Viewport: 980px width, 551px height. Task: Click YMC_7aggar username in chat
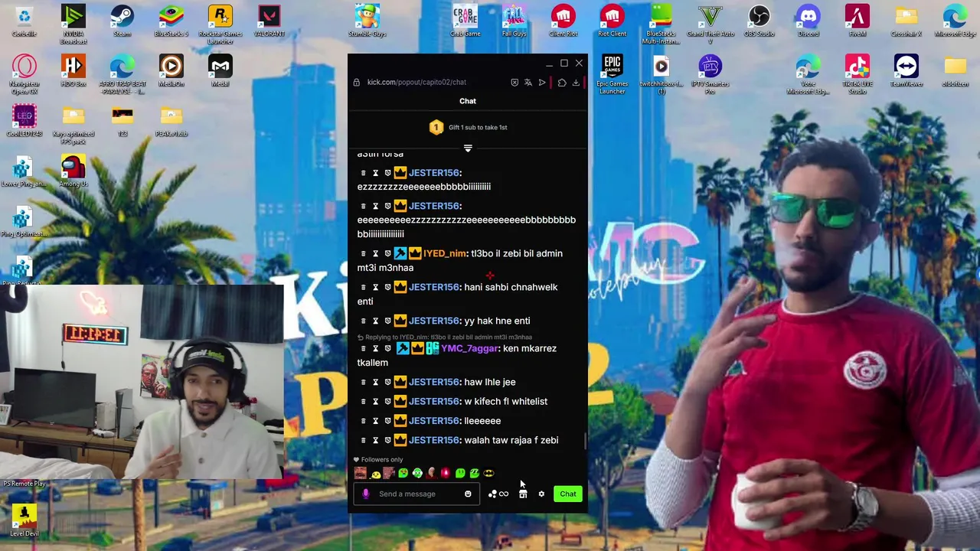469,348
